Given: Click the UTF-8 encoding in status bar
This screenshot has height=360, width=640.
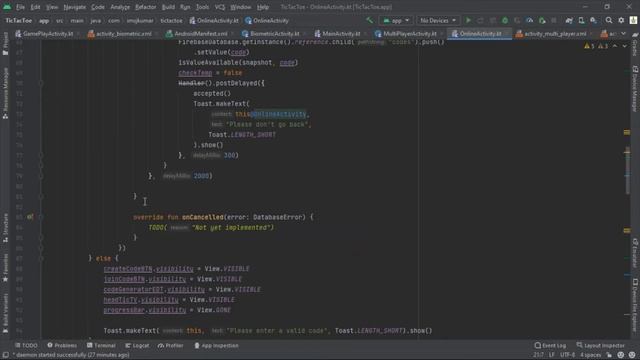Looking at the screenshot, I should [x=567, y=355].
